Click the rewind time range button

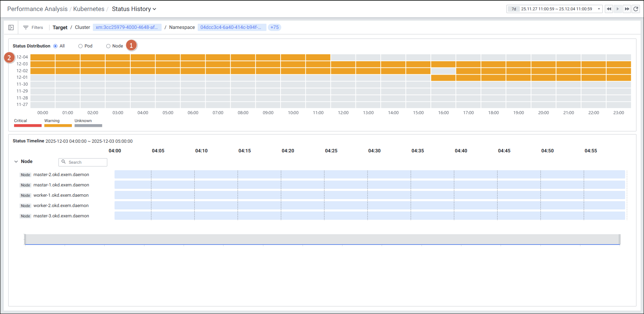609,9
